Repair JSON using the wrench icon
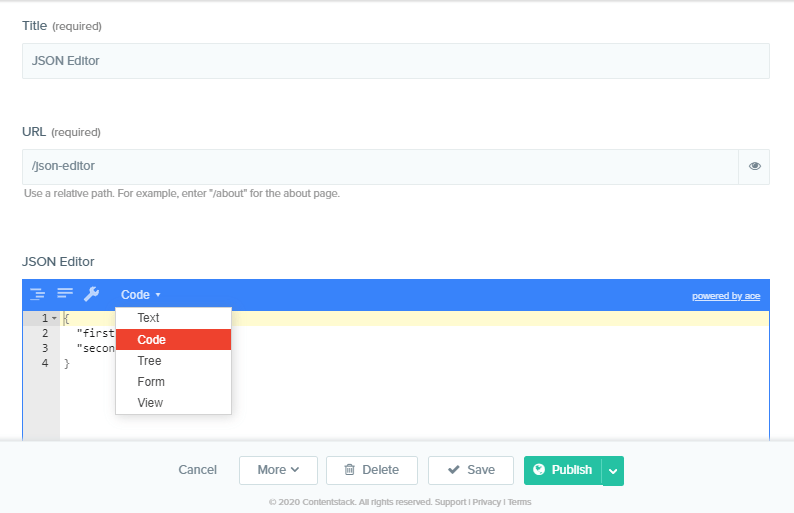Screen dimensions: 794x513 click(x=91, y=294)
